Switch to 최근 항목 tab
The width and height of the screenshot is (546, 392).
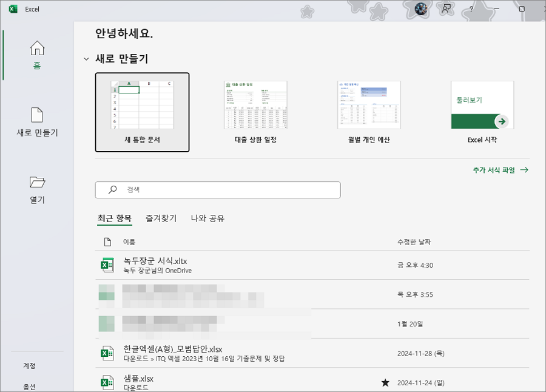coord(115,218)
